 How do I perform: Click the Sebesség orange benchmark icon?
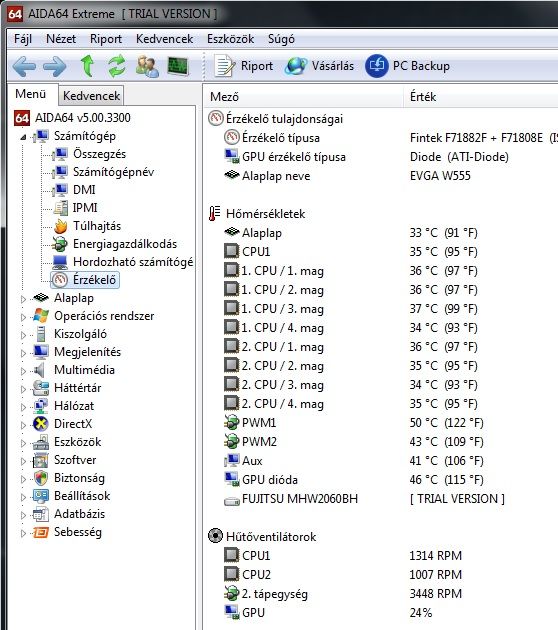point(41,532)
